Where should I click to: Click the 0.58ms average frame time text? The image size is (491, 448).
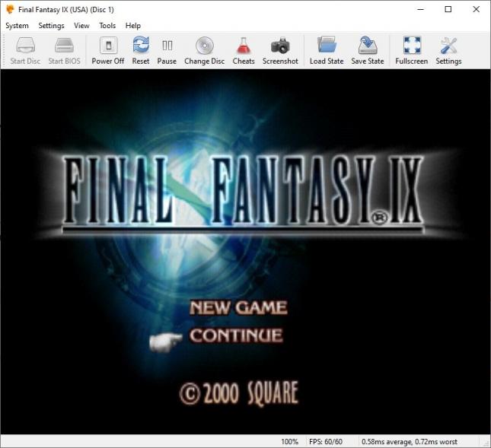[x=410, y=441]
